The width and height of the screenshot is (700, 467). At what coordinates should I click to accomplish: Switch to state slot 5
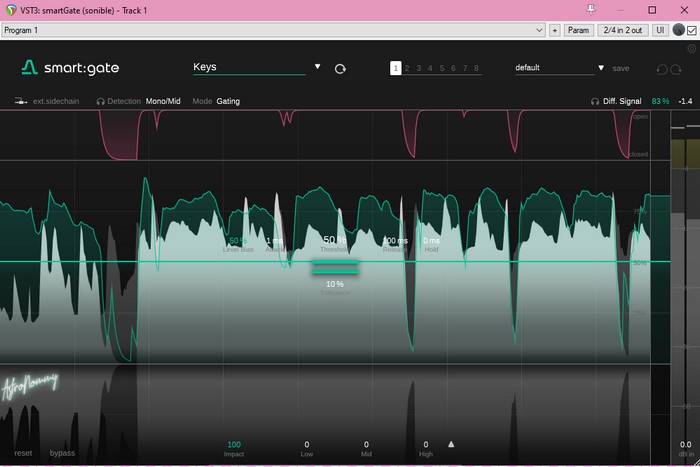pyautogui.click(x=442, y=68)
